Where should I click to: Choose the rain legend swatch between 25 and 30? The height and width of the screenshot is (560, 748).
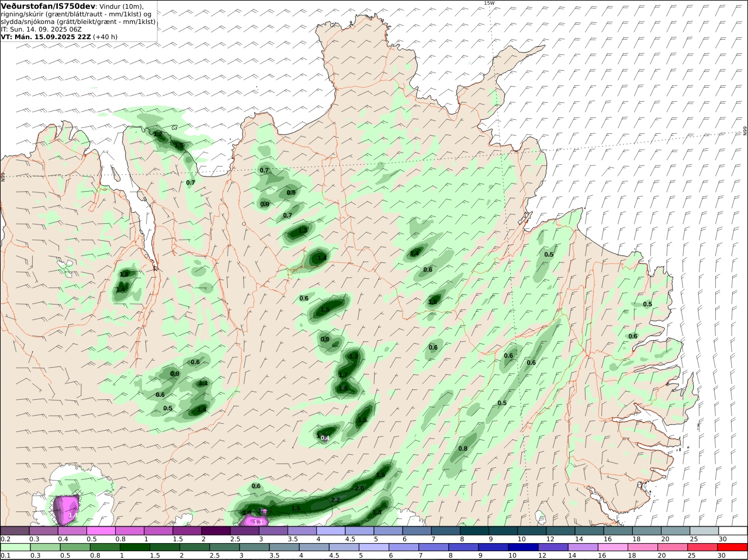coord(704,548)
